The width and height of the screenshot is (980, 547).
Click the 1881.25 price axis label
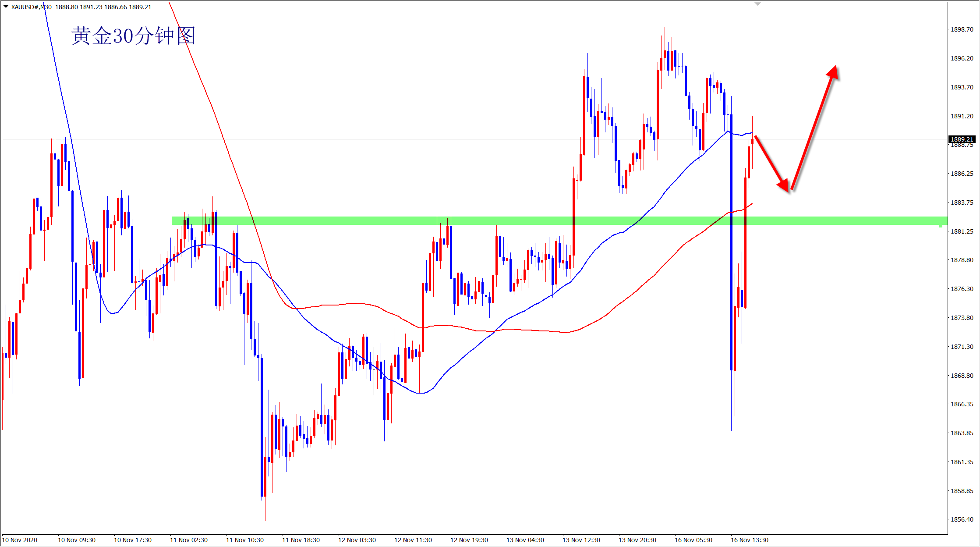pos(962,231)
